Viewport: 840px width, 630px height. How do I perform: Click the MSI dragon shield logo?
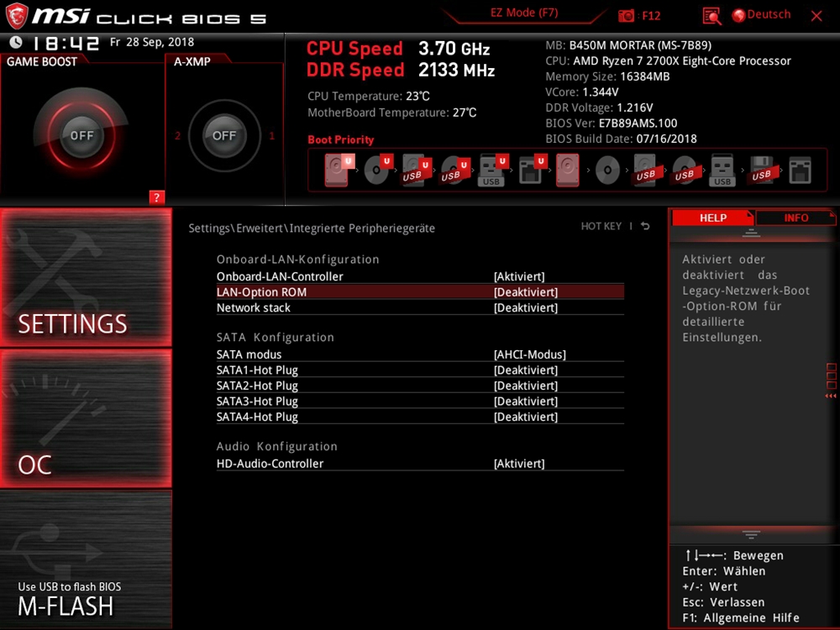[17, 15]
